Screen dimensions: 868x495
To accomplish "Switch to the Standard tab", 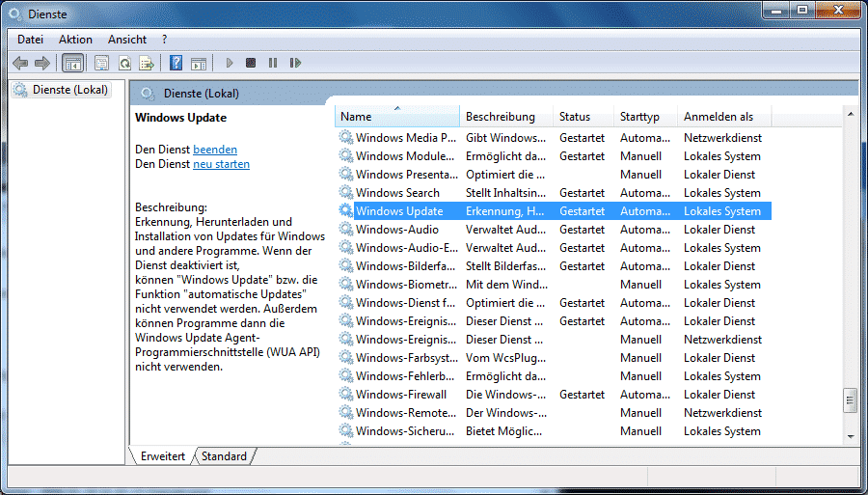I will [x=224, y=456].
